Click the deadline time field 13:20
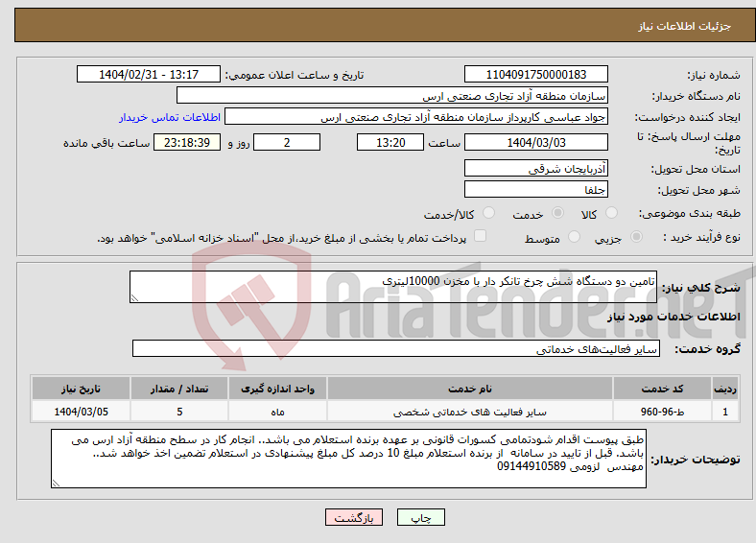 (x=390, y=142)
